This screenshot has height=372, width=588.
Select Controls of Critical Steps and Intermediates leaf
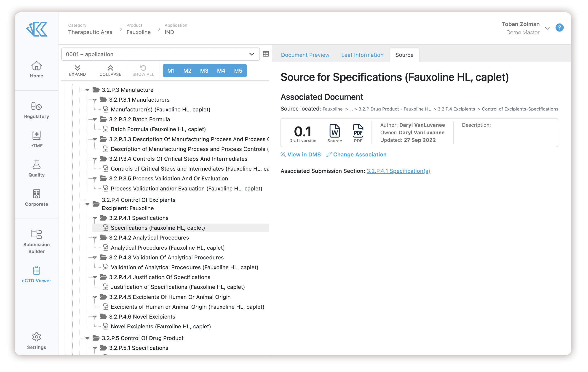click(190, 169)
